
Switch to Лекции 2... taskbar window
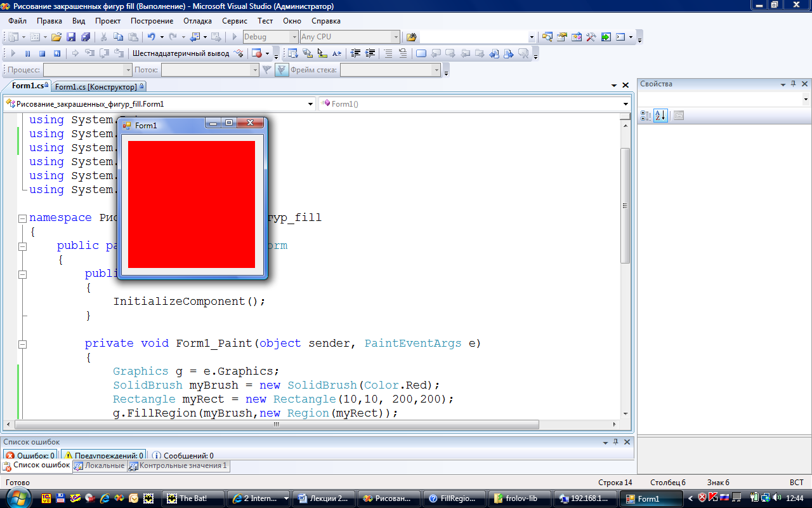(x=324, y=498)
